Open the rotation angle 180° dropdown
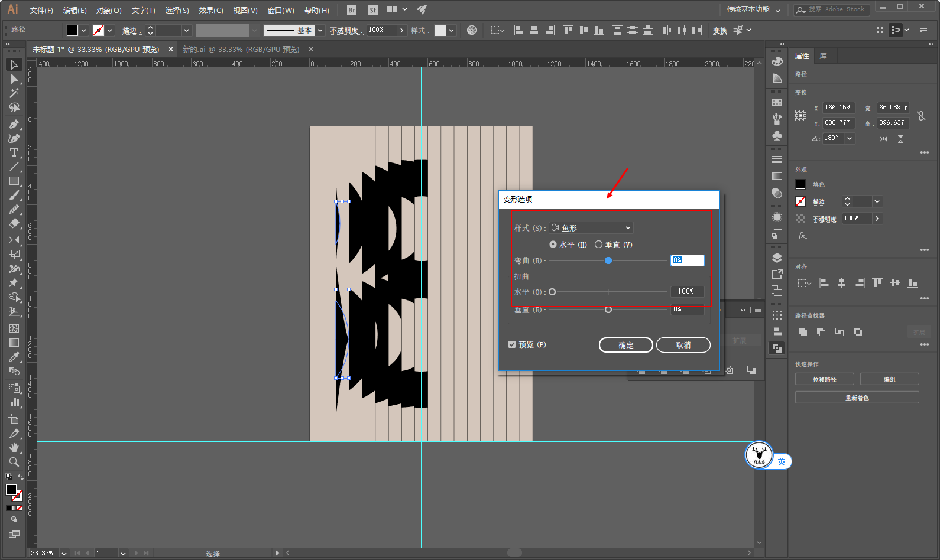 [x=850, y=138]
